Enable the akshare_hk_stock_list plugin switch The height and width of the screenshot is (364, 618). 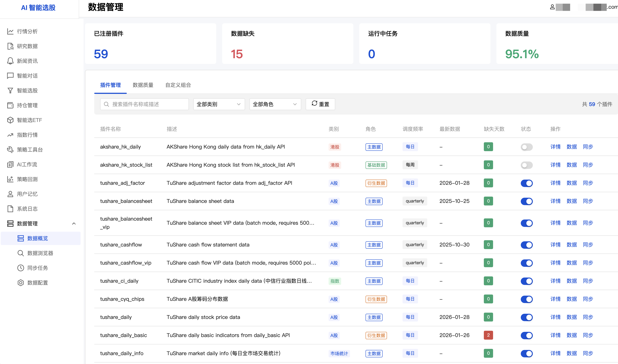[x=527, y=165]
